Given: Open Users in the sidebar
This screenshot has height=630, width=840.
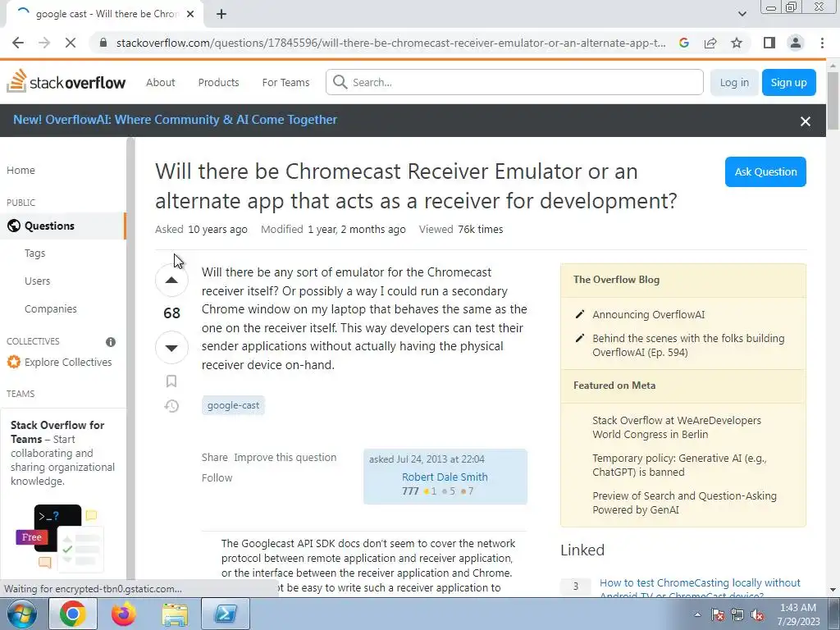Looking at the screenshot, I should [x=38, y=281].
